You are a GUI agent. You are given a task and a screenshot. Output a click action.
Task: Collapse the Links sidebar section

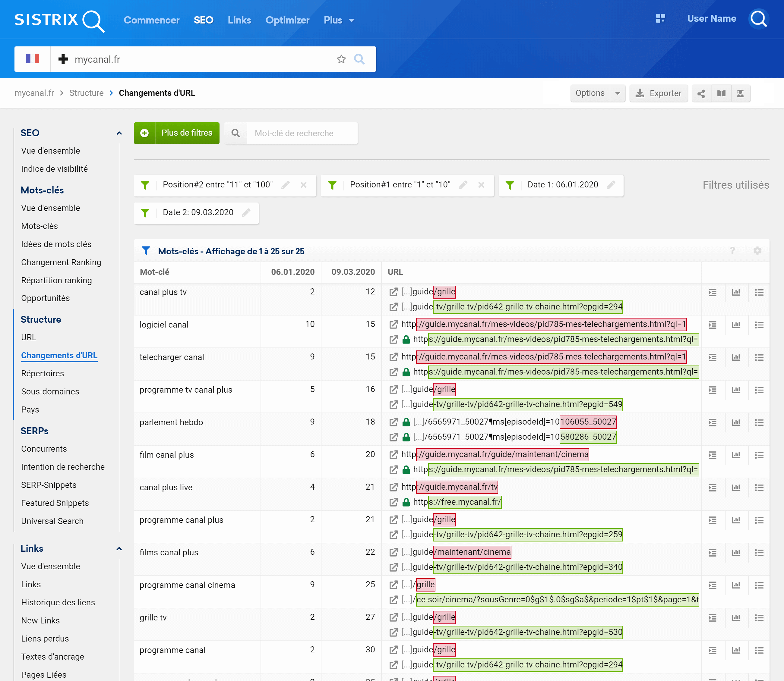pos(119,549)
